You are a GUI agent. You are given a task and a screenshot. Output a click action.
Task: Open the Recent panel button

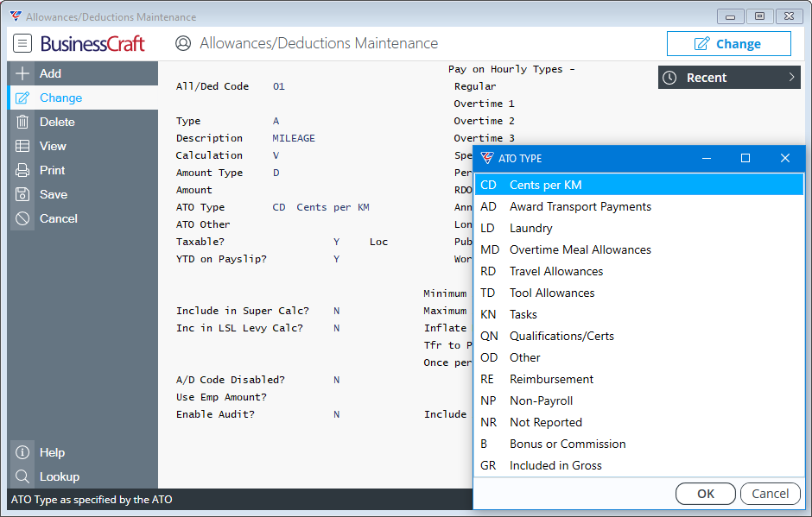[729, 78]
